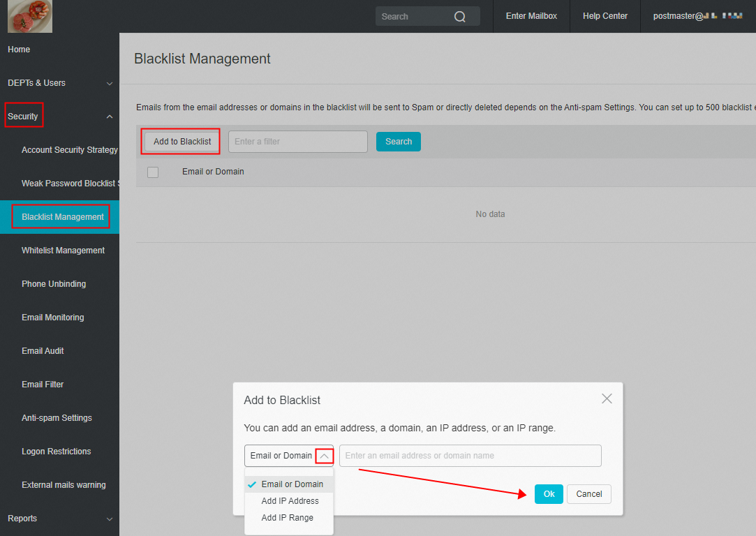This screenshot has width=756, height=536.
Task: Click the Add to Blacklist button
Action: (x=182, y=142)
